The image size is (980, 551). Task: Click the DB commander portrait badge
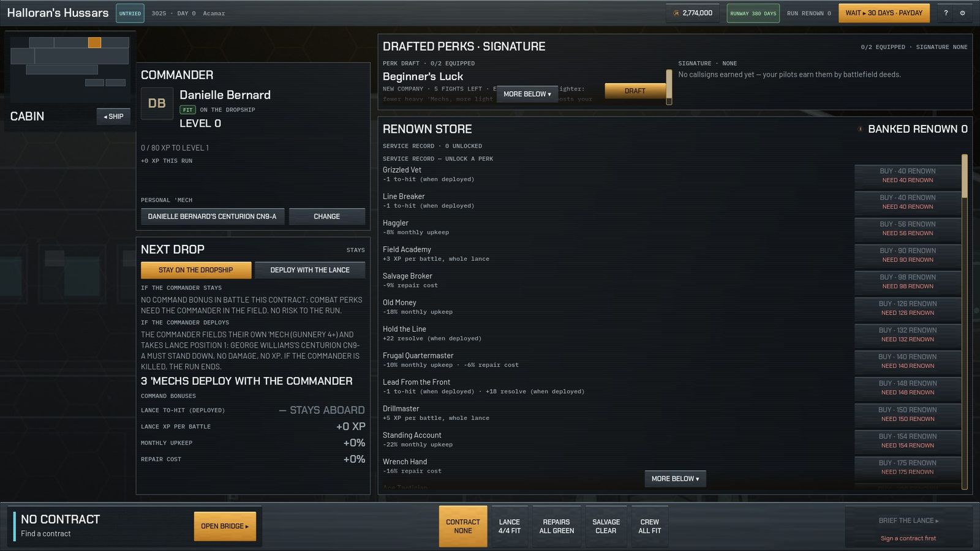click(x=157, y=103)
